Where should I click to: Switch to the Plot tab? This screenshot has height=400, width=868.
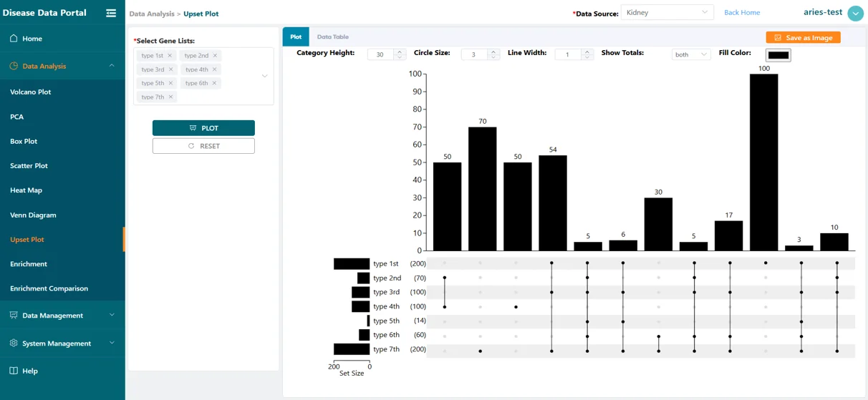pyautogui.click(x=296, y=36)
